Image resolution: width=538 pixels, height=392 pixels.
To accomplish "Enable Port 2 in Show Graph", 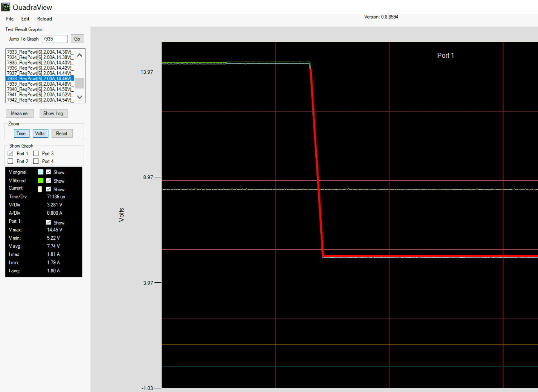I will coord(10,161).
